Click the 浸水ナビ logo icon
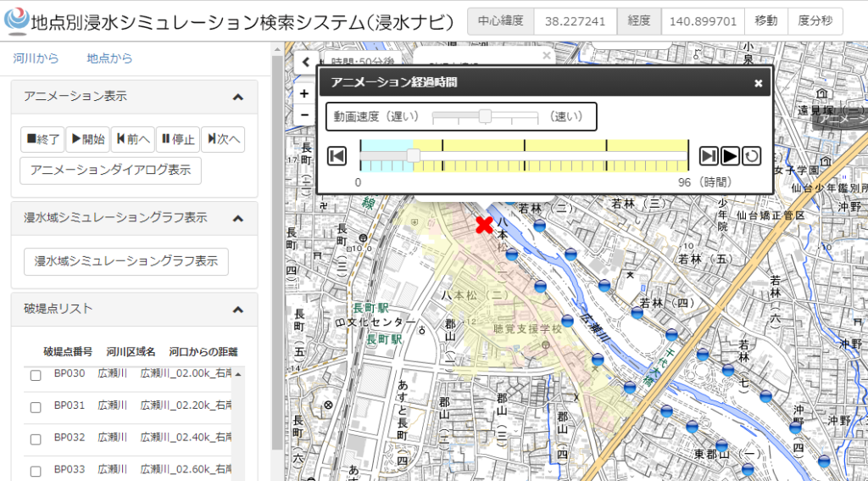Screen dimensions: 868x481 coord(15,20)
